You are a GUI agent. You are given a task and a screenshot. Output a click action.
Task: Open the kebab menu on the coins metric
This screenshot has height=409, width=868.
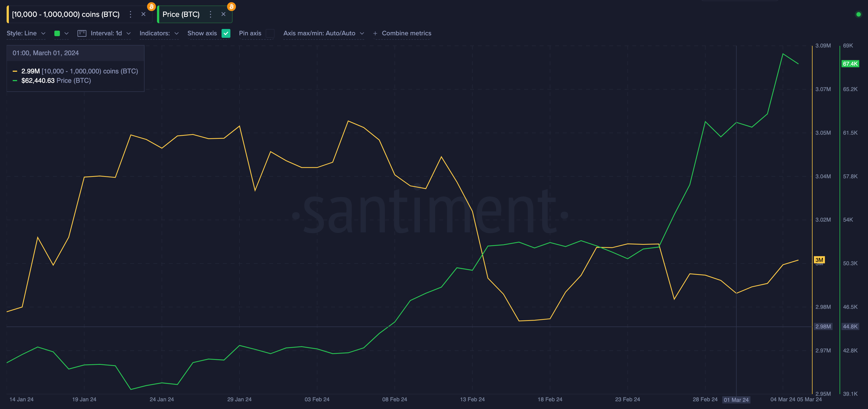pyautogui.click(x=131, y=14)
